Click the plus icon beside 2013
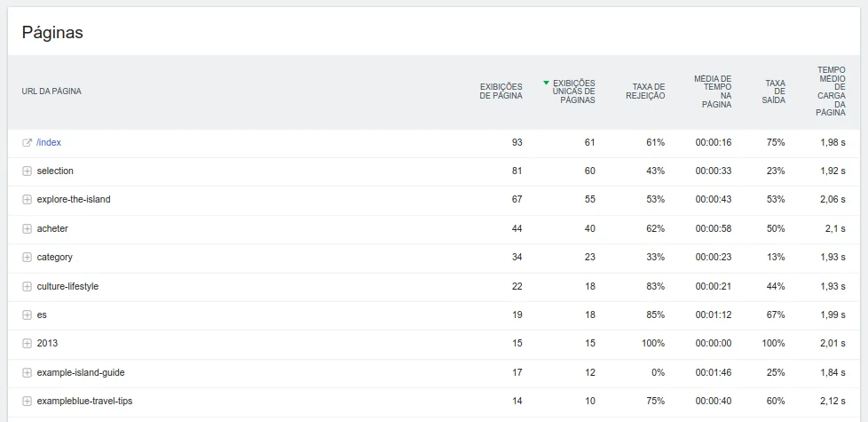The image size is (868, 422). 27,343
